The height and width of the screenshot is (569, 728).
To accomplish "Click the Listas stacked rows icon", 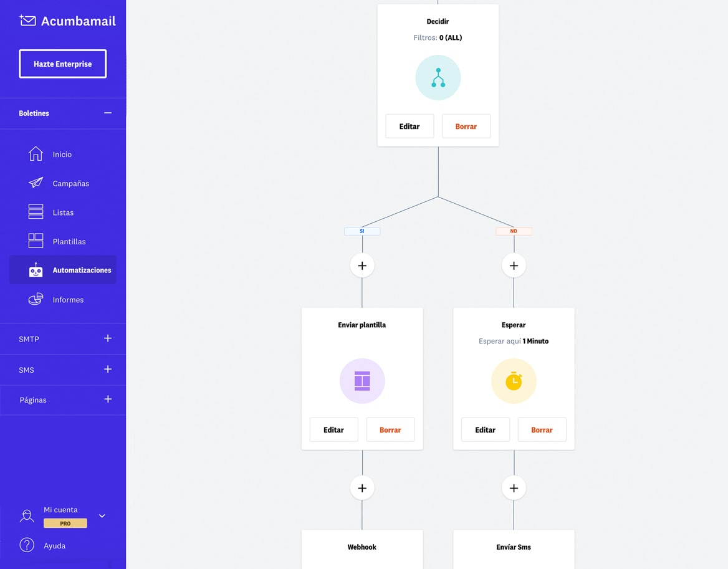I will point(36,212).
